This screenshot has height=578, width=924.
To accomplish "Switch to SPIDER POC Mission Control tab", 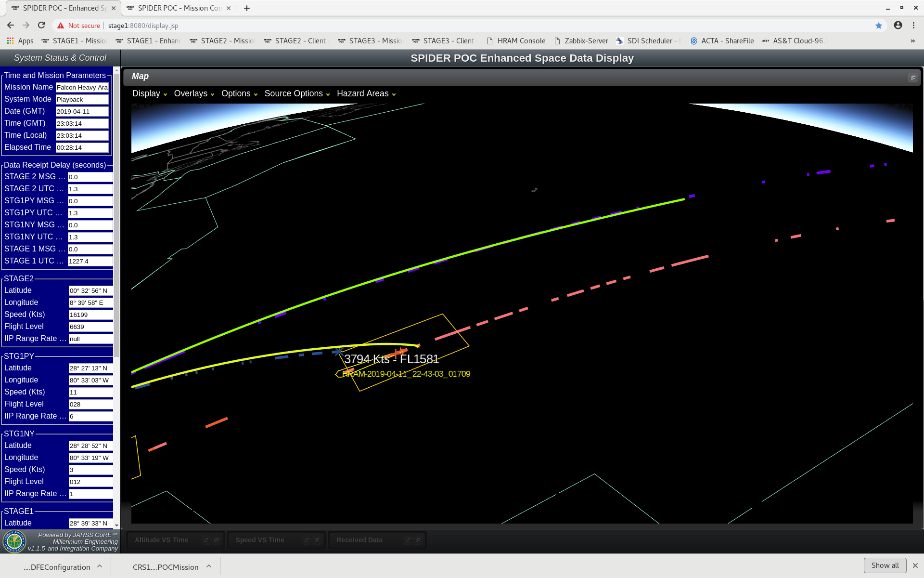I will [x=179, y=8].
